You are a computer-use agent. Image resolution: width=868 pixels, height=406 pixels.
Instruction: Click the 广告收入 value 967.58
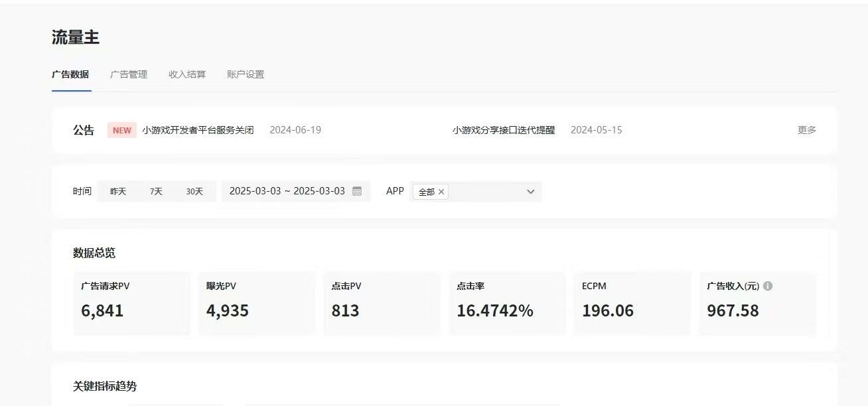coord(733,310)
